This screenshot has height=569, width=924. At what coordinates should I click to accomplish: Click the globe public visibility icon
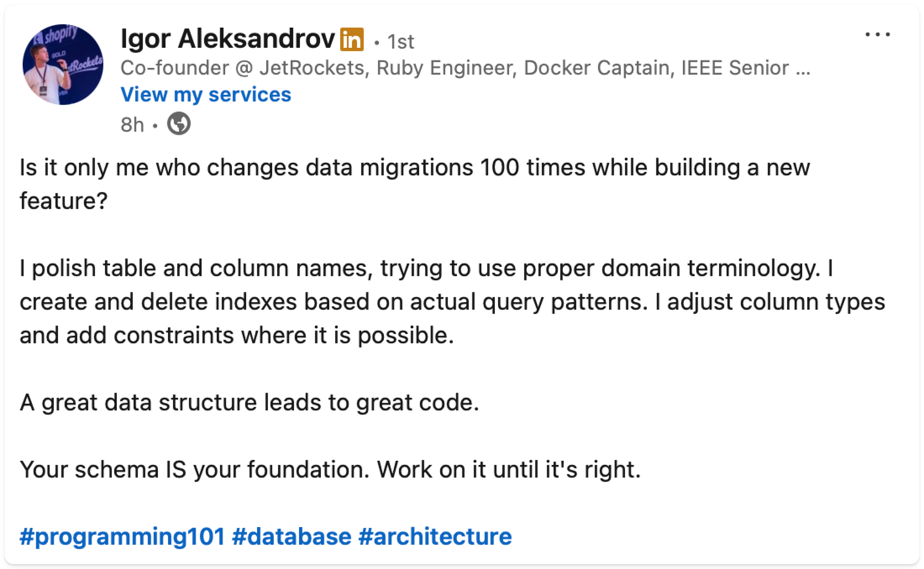click(179, 124)
